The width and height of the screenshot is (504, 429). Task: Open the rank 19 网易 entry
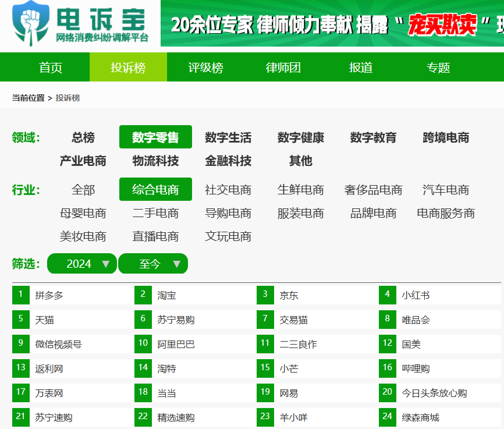coord(317,393)
